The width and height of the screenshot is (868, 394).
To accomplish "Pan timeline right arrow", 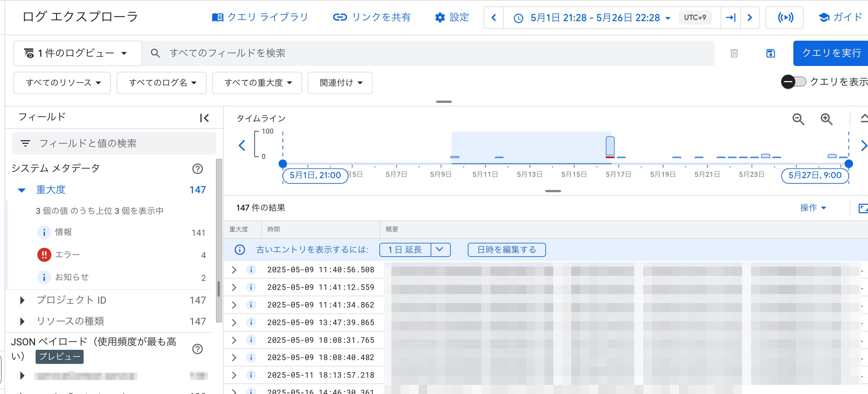I will (864, 145).
